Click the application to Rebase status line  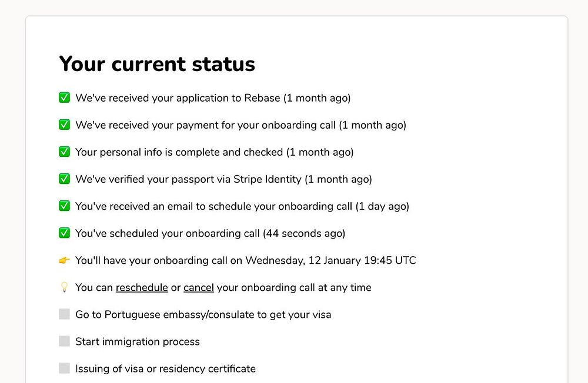click(213, 98)
